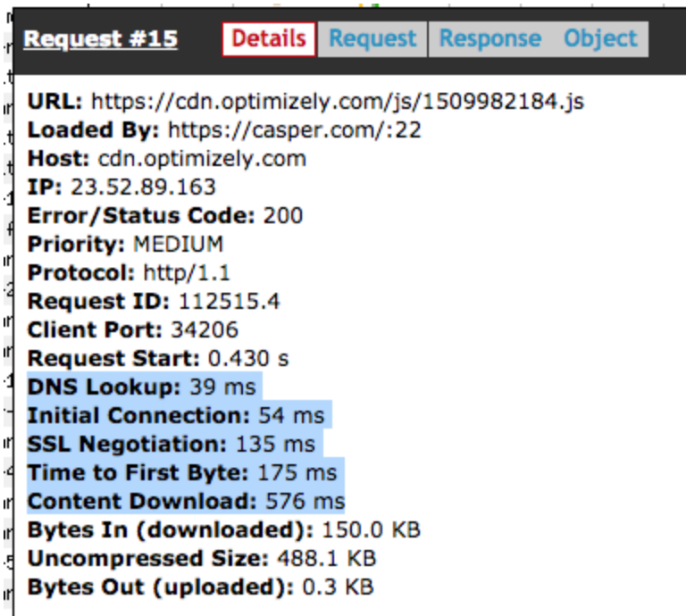
Task: Click the Content Download 576 ms line
Action: pos(186,502)
